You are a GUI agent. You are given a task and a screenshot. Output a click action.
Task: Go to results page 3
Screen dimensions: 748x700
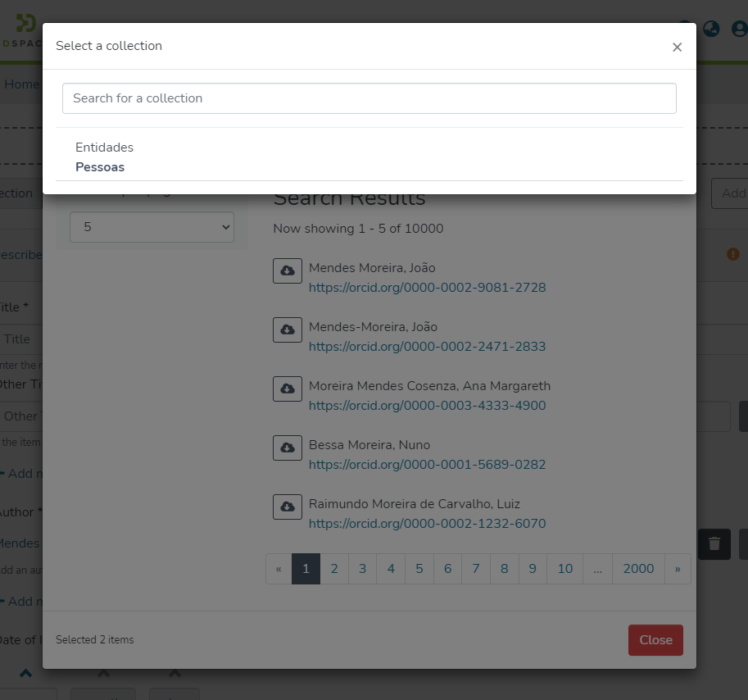[x=363, y=569]
